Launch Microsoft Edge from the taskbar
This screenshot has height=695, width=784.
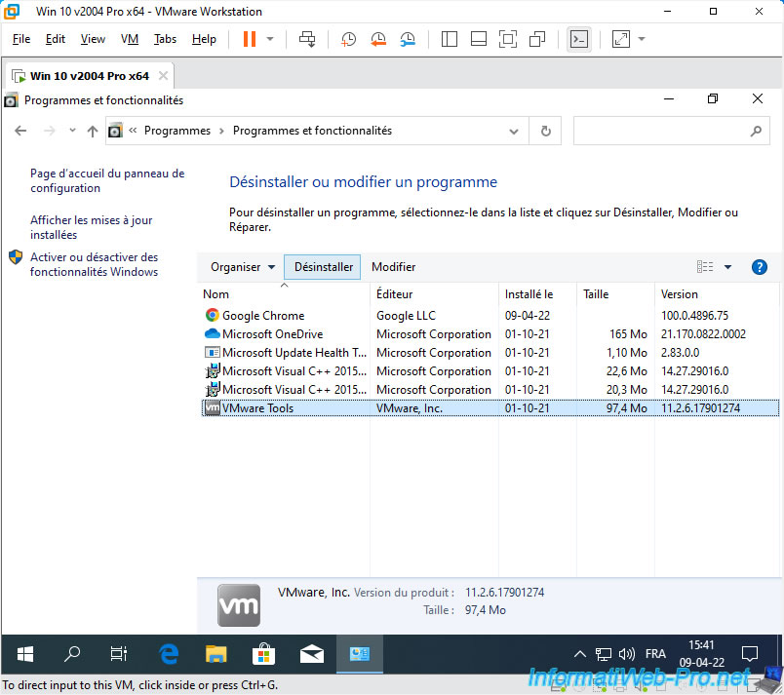click(169, 654)
